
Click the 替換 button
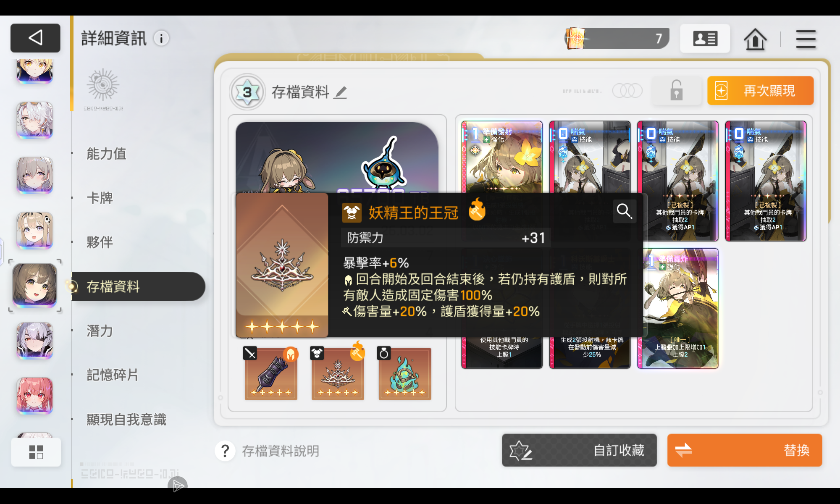745,450
